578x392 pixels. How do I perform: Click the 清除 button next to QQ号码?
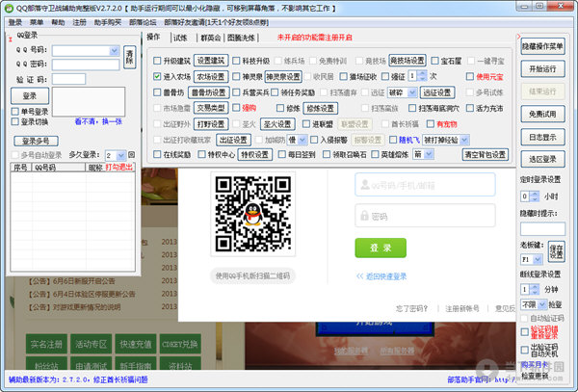(129, 57)
